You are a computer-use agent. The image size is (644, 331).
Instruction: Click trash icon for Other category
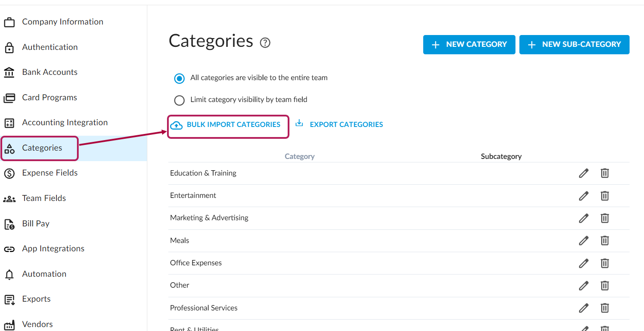coord(604,285)
